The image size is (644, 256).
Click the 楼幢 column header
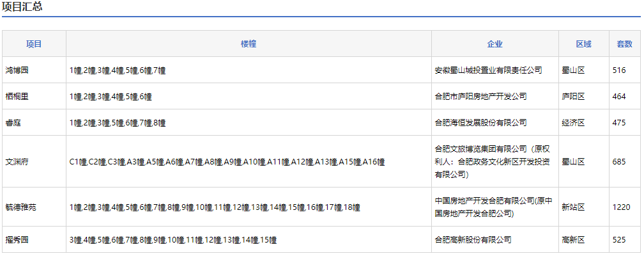pos(249,44)
